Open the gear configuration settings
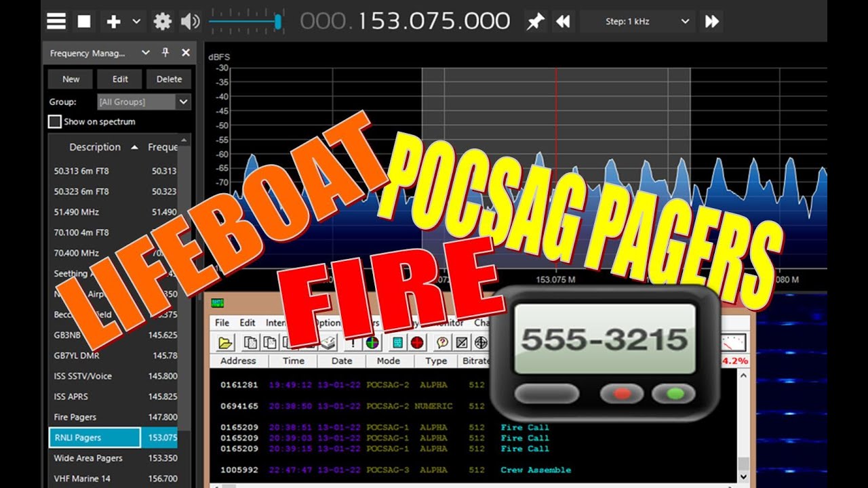Screen dimensions: 868x488 point(163,21)
